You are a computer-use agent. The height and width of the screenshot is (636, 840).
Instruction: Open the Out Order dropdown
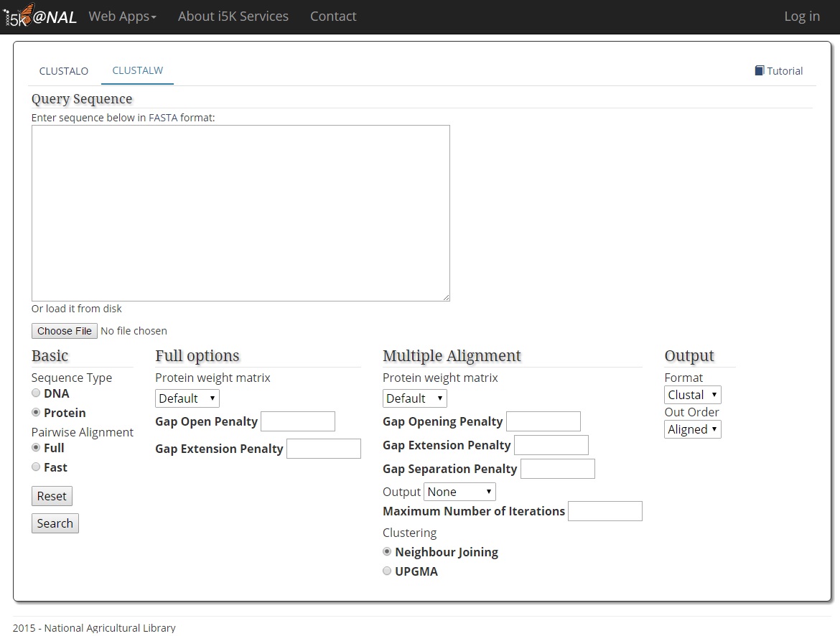click(692, 429)
